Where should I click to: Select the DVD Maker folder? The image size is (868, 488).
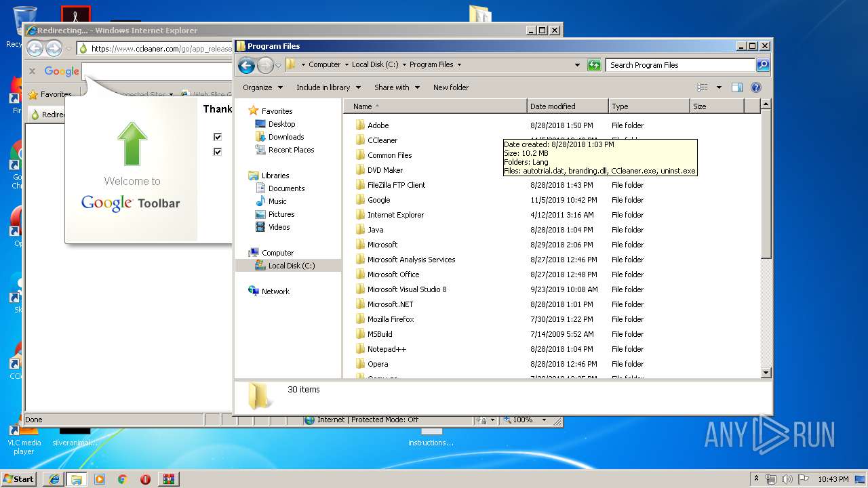coord(385,170)
